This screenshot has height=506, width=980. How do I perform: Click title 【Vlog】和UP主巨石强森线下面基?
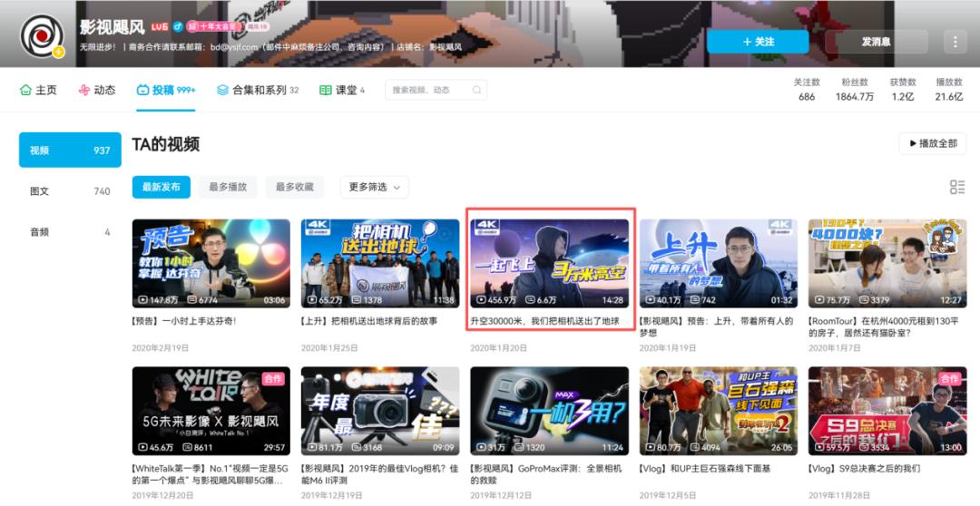tap(705, 469)
